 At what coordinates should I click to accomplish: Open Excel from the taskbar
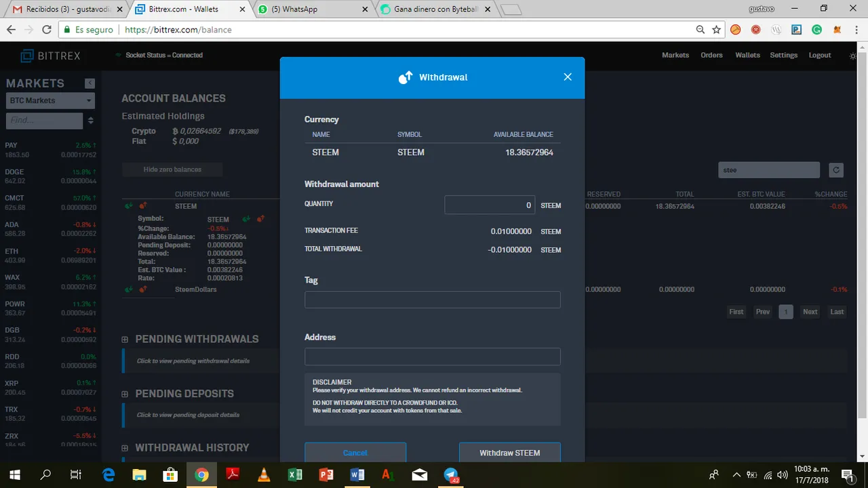pos(295,474)
